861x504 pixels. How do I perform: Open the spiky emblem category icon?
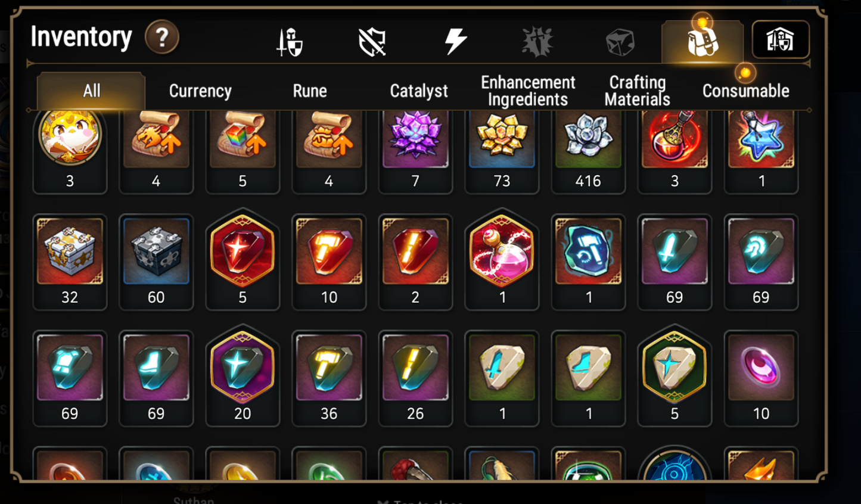[x=537, y=42]
